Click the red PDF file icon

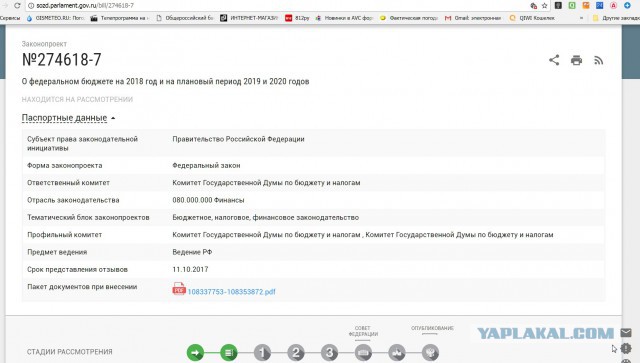pos(179,289)
